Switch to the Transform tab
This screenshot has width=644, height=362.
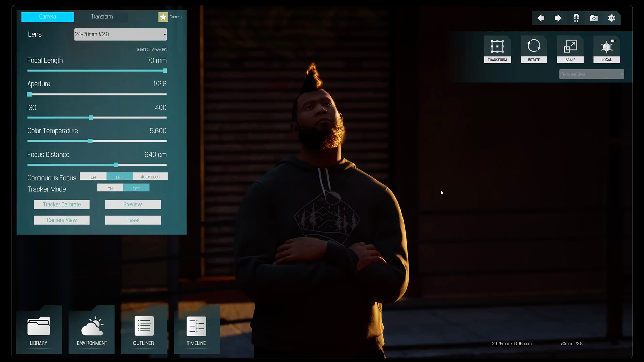pos(102,17)
